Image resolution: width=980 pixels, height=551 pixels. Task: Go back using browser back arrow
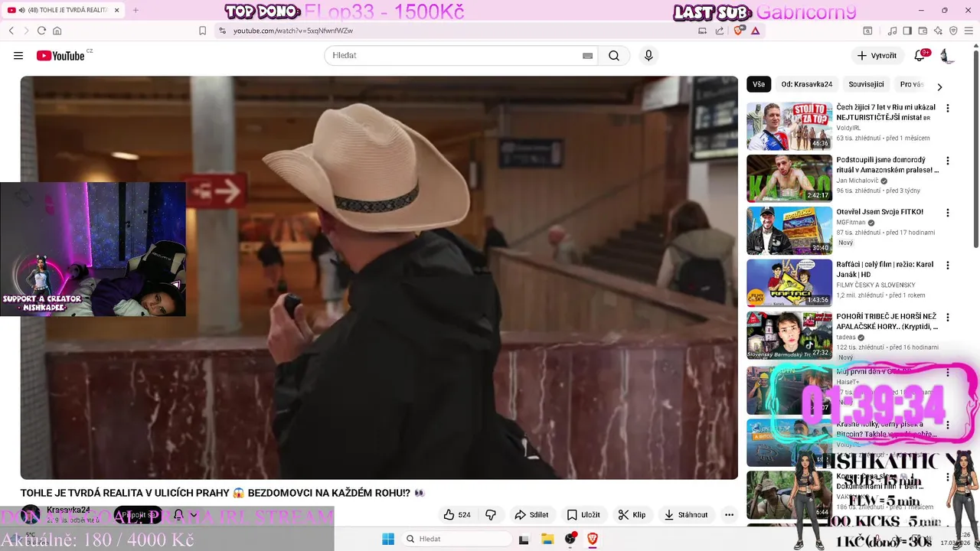pyautogui.click(x=11, y=31)
